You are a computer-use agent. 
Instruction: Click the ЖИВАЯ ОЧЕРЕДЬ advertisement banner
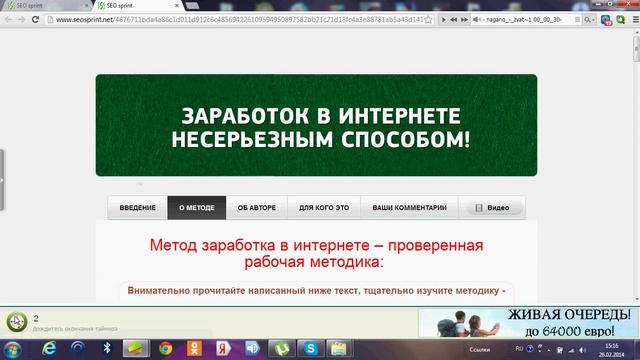coord(529,323)
